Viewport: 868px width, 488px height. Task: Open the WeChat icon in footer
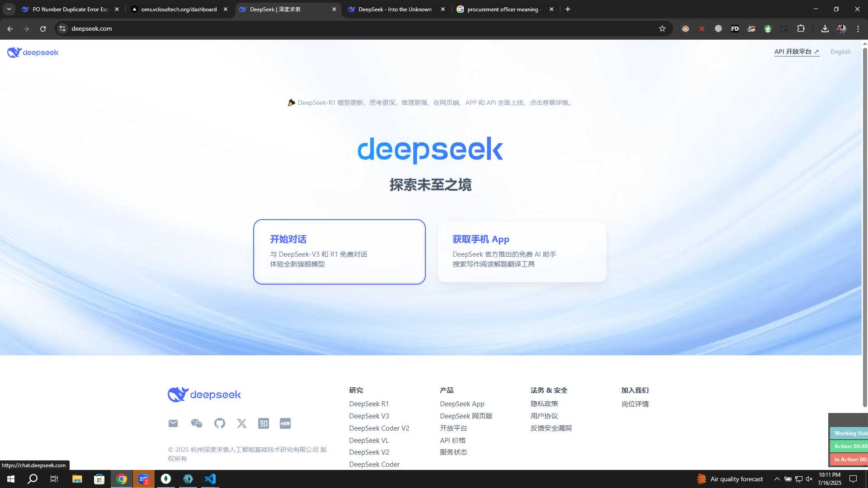[x=196, y=423]
